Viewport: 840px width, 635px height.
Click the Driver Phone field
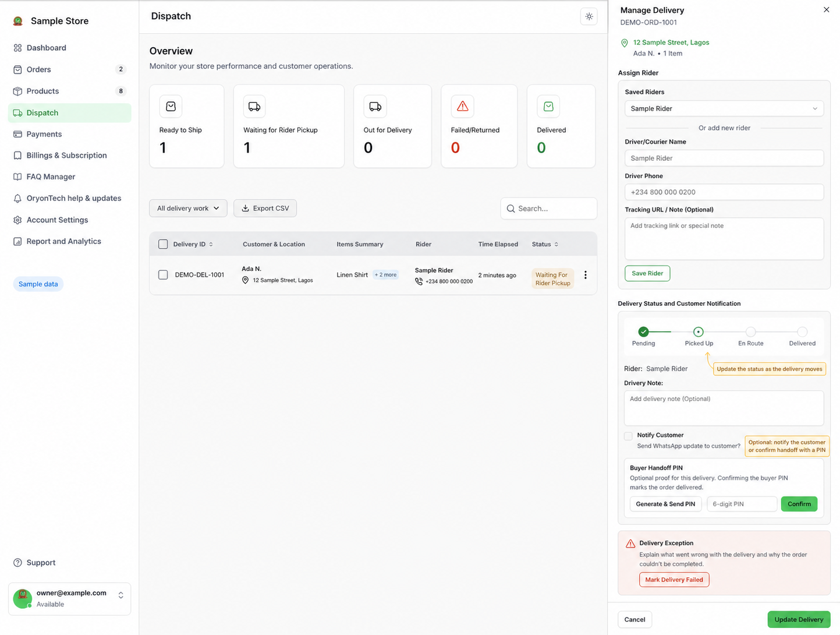tap(724, 192)
